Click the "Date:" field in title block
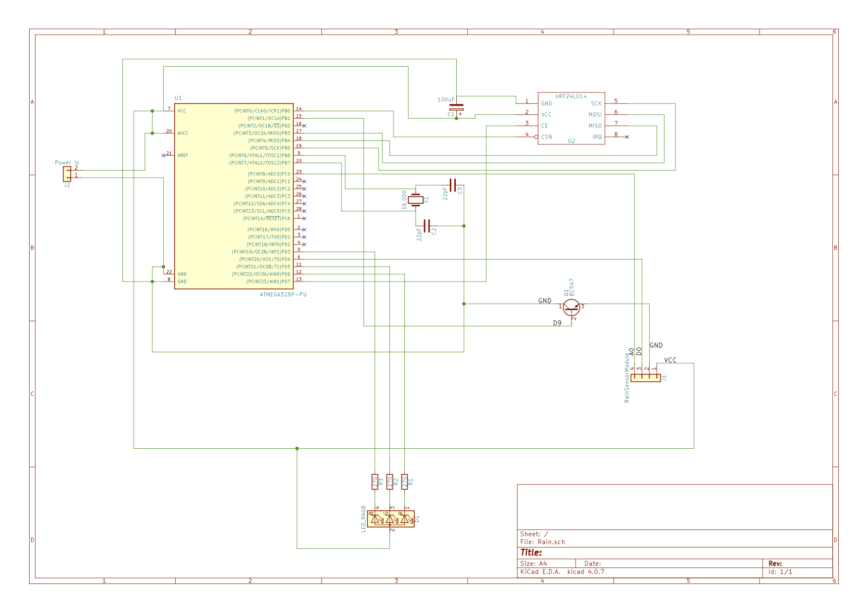Viewport: 868px width, 613px height. coord(593,564)
